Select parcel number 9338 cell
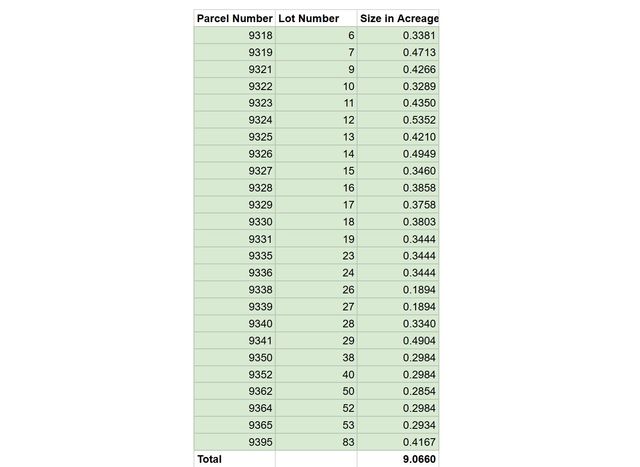 (234, 289)
